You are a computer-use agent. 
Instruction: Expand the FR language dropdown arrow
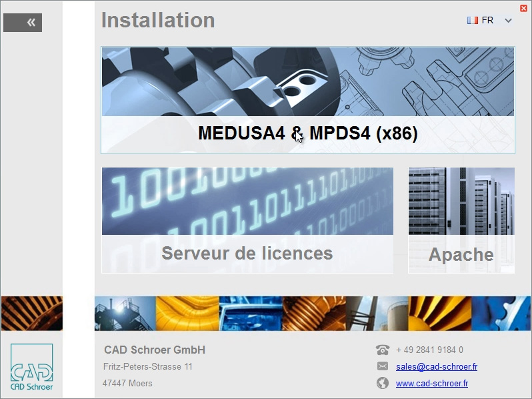pyautogui.click(x=508, y=21)
